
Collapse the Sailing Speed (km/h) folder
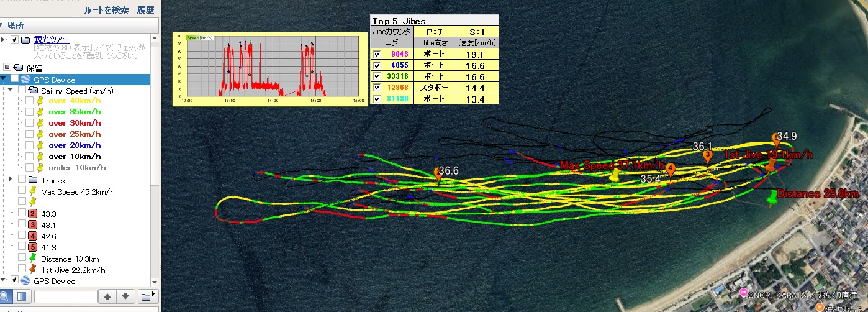tap(11, 91)
